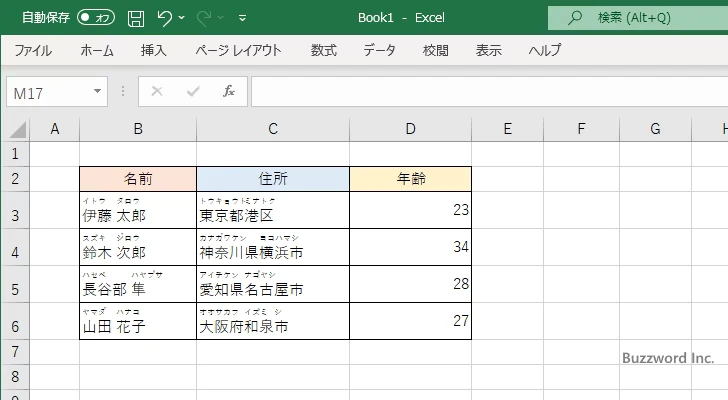
Task: Select column G header
Action: (x=656, y=129)
